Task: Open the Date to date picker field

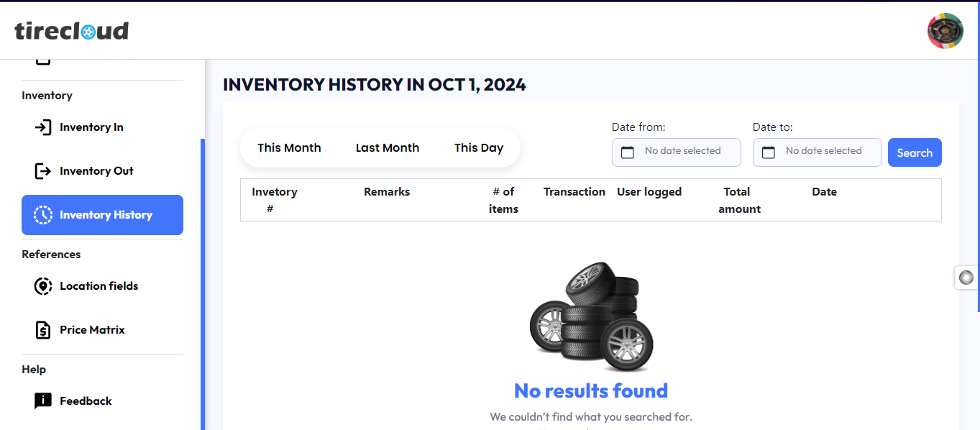Action: click(823, 152)
